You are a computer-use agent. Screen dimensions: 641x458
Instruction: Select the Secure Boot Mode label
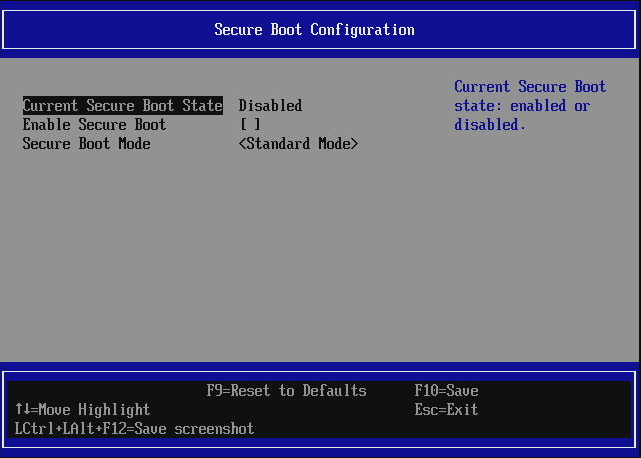pos(87,144)
